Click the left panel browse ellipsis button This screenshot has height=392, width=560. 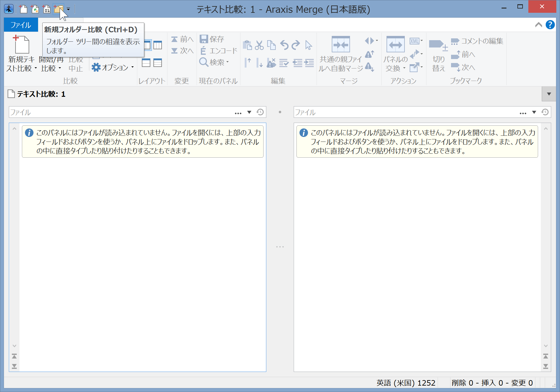coord(238,113)
